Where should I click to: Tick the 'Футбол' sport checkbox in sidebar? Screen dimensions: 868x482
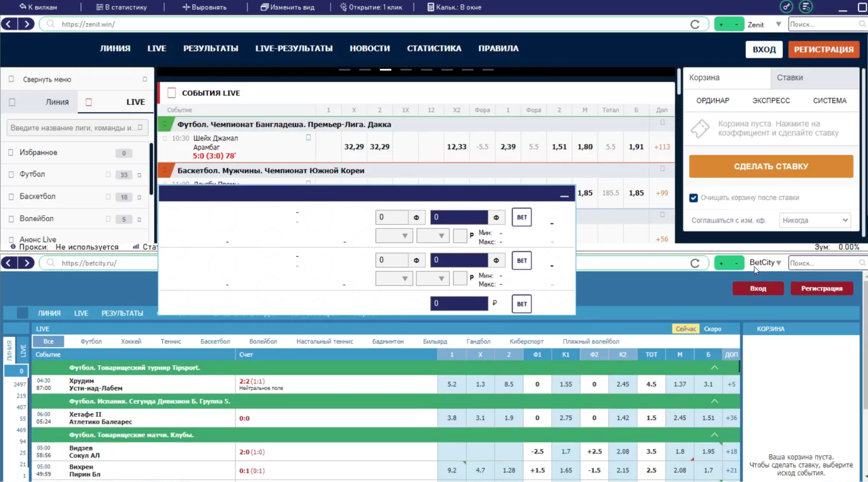(x=11, y=175)
